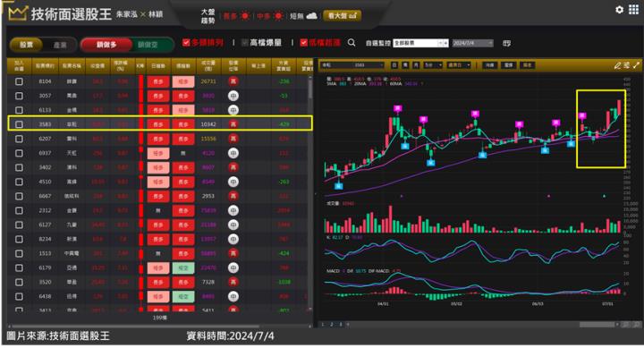Click the white position badge in row 6937
644x348 pixels.
coord(233,153)
